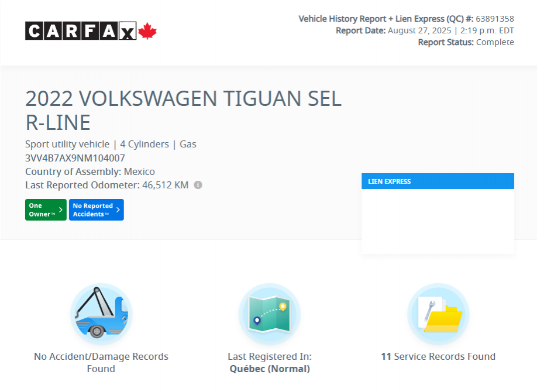Screen dimensions: 537x392
Task: Click the map registration icon
Action: click(270, 314)
